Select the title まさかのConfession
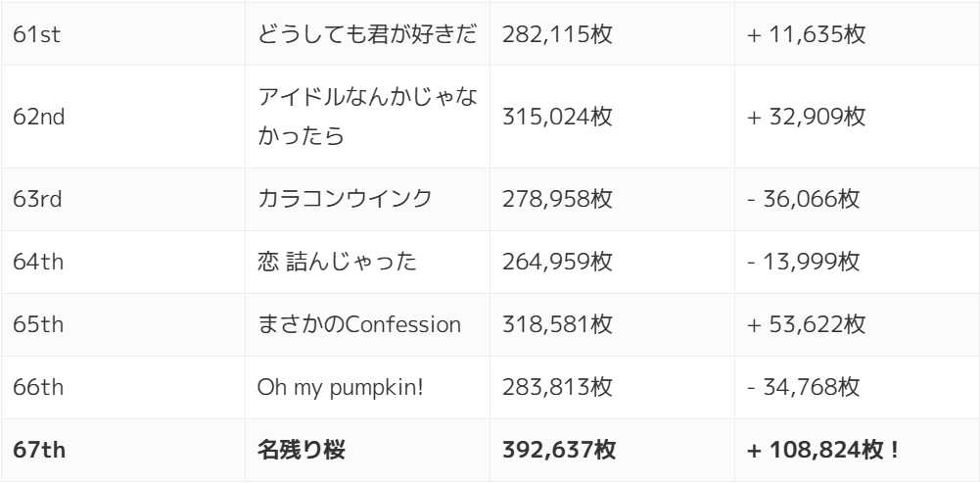Viewport: 980px width, 484px height. (x=359, y=325)
